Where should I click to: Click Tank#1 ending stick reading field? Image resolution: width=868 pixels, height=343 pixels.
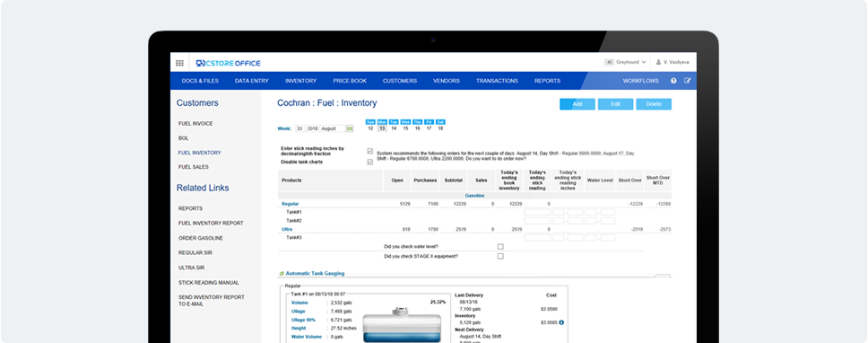[537, 212]
